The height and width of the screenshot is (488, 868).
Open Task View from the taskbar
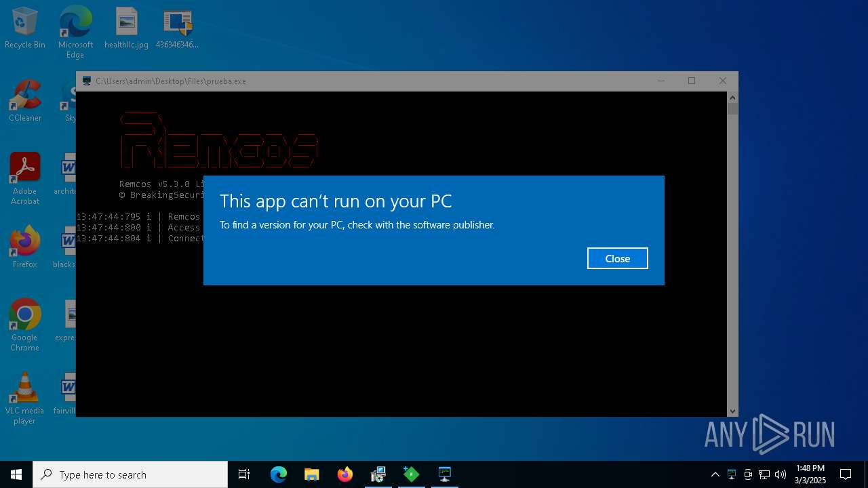click(x=244, y=474)
